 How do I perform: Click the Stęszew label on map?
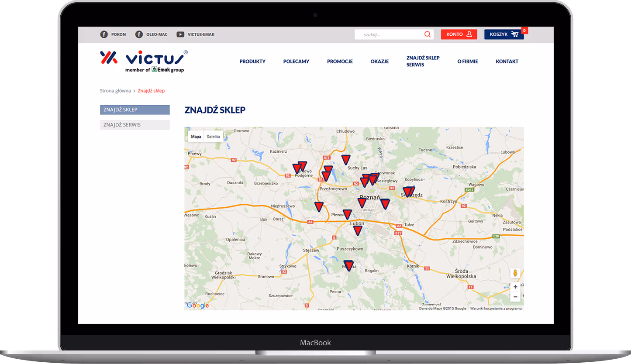pyautogui.click(x=312, y=251)
